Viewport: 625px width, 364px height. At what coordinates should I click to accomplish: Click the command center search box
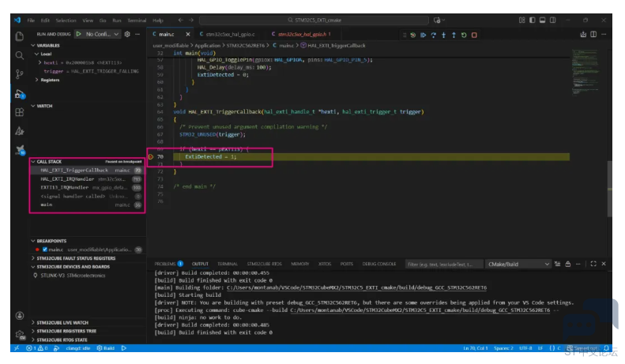pos(314,20)
